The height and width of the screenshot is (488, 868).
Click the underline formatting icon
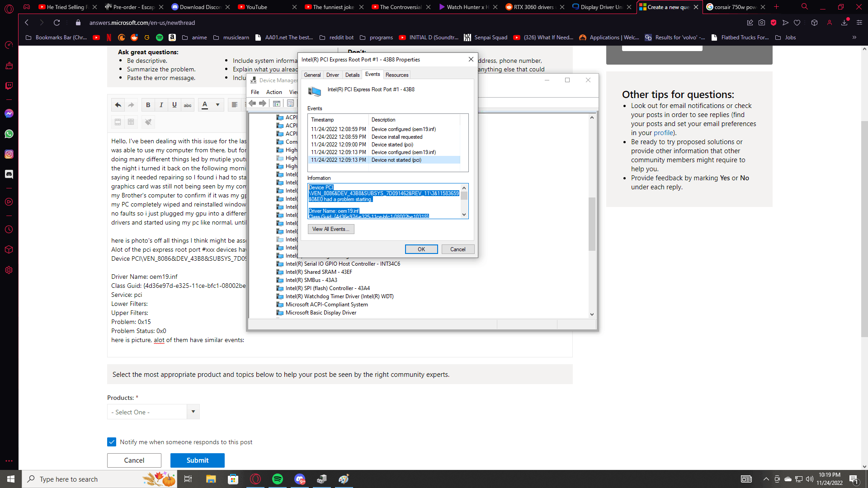click(x=175, y=105)
